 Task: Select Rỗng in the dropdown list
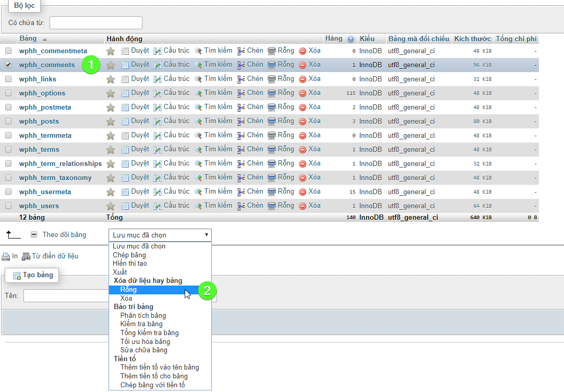click(x=128, y=290)
